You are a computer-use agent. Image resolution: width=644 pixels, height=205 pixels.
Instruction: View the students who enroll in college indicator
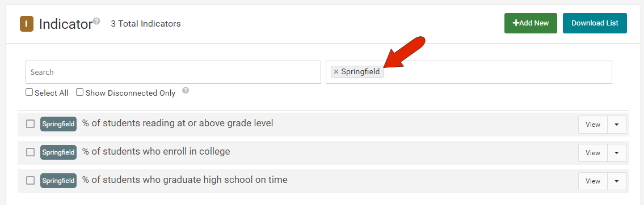593,153
